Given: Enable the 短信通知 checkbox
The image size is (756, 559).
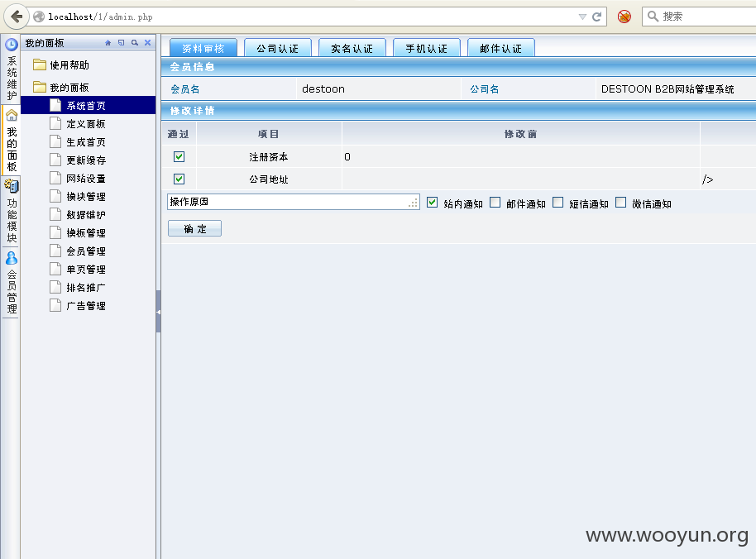Looking at the screenshot, I should [557, 203].
